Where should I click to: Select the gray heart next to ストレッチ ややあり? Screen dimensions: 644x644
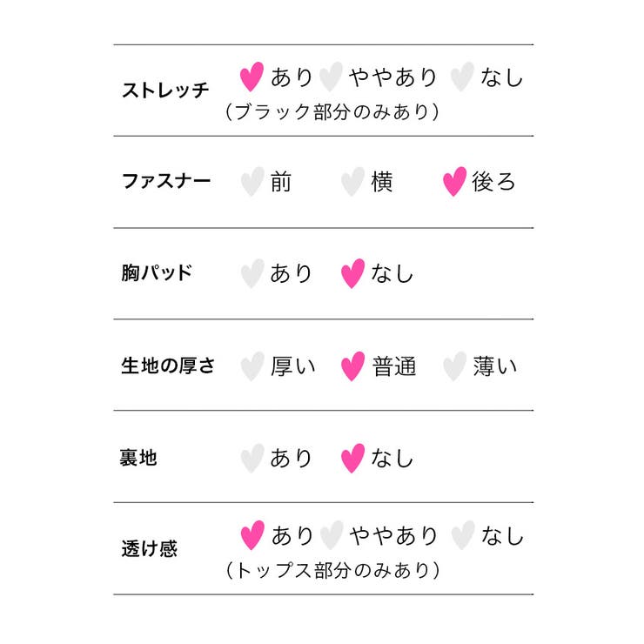coord(331,77)
